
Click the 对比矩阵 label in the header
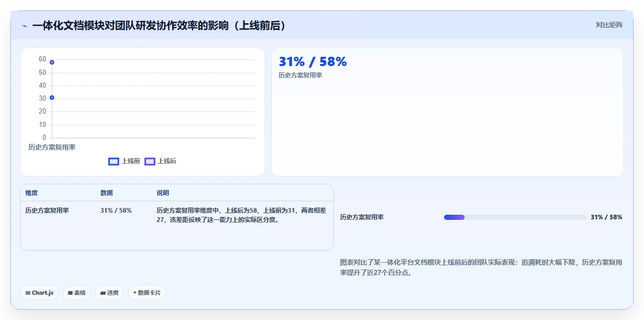(609, 25)
